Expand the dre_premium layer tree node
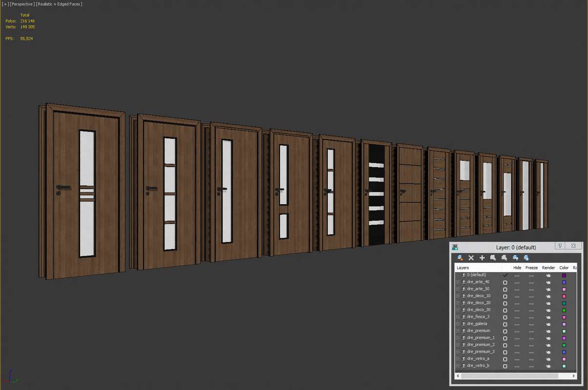This screenshot has width=588, height=390. tap(457, 331)
